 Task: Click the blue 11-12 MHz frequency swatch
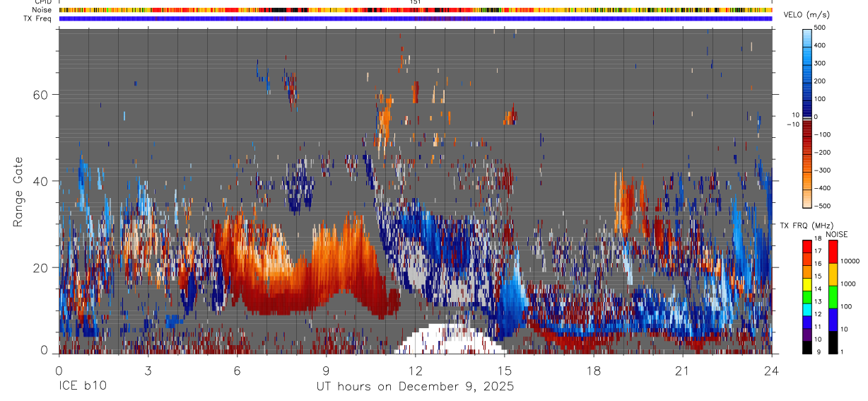coord(807,322)
